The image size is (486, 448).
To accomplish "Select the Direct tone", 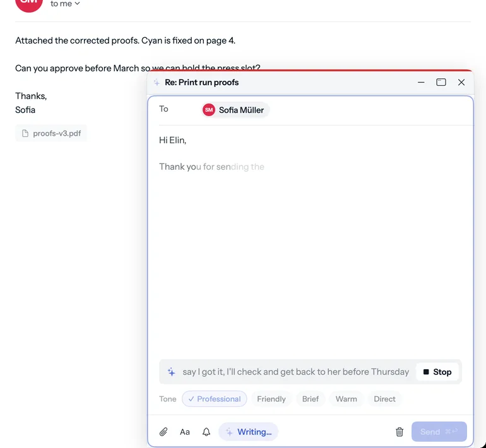I will (384, 399).
